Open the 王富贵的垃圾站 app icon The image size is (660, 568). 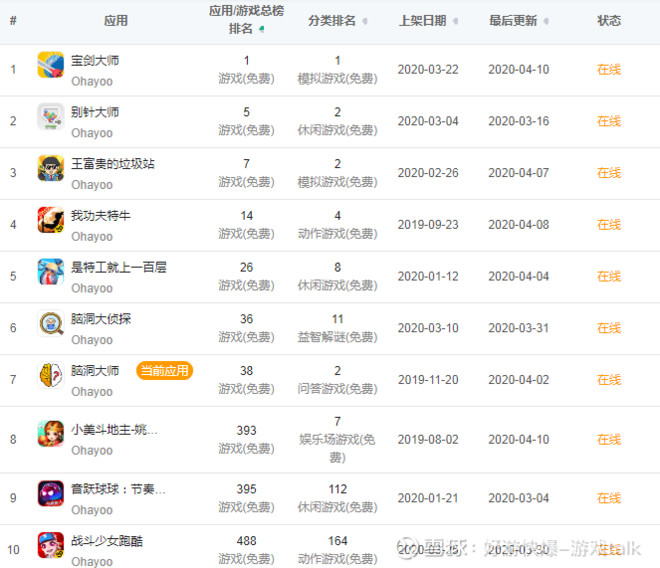click(51, 172)
